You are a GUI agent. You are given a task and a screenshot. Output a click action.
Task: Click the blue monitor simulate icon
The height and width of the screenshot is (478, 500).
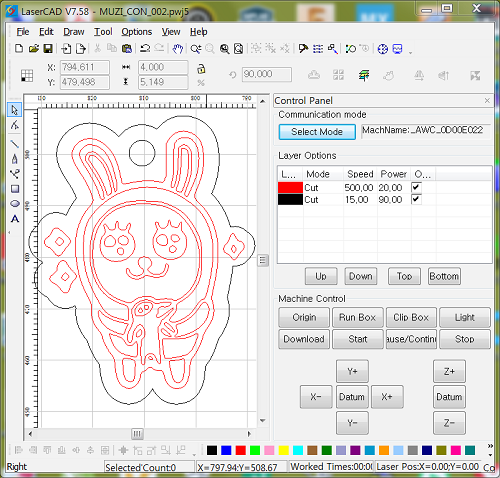(397, 49)
